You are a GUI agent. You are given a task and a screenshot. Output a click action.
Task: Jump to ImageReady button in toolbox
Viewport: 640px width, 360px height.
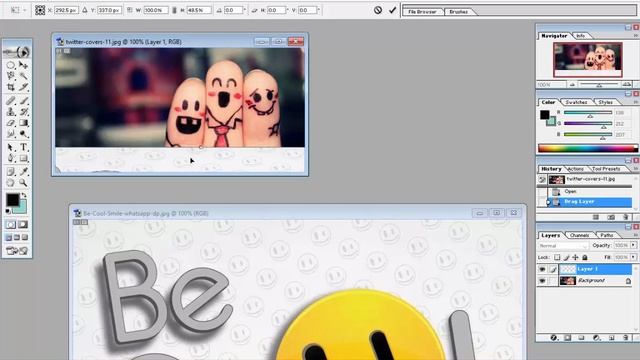17,251
